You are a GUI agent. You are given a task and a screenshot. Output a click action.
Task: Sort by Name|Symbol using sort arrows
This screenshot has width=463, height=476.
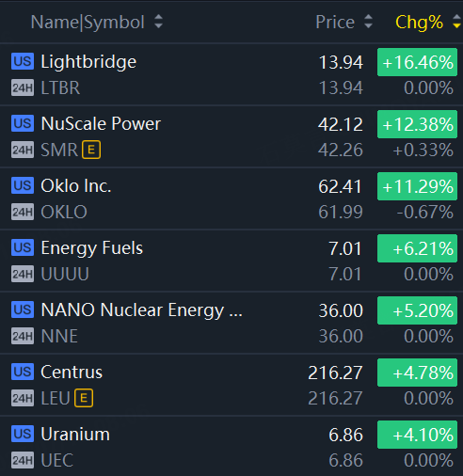click(159, 22)
